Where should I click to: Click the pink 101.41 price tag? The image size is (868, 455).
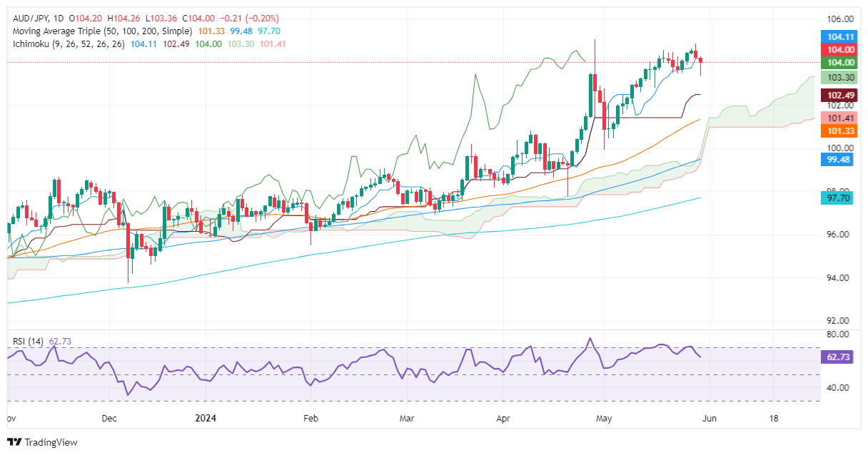point(839,118)
